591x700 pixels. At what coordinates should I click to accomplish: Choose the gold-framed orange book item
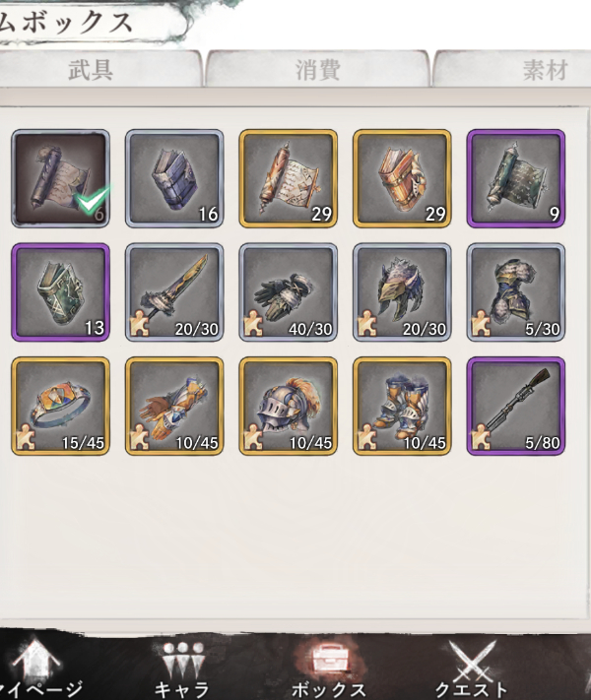click(402, 178)
